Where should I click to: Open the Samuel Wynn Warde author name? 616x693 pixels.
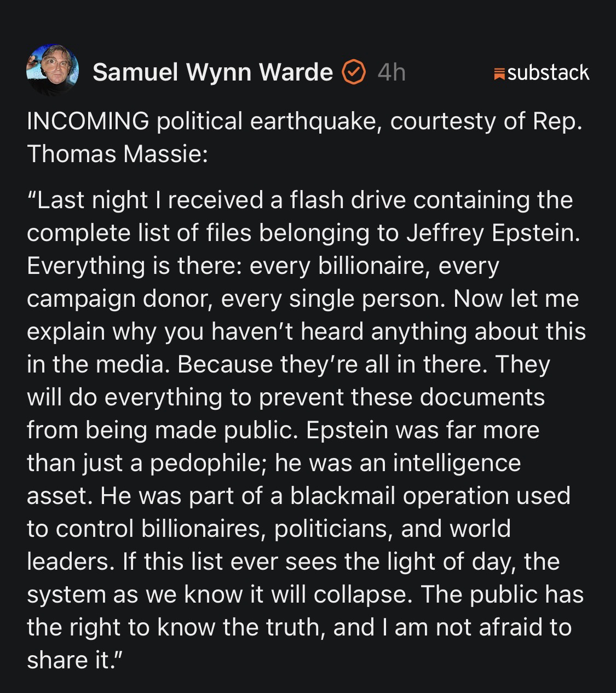[212, 72]
